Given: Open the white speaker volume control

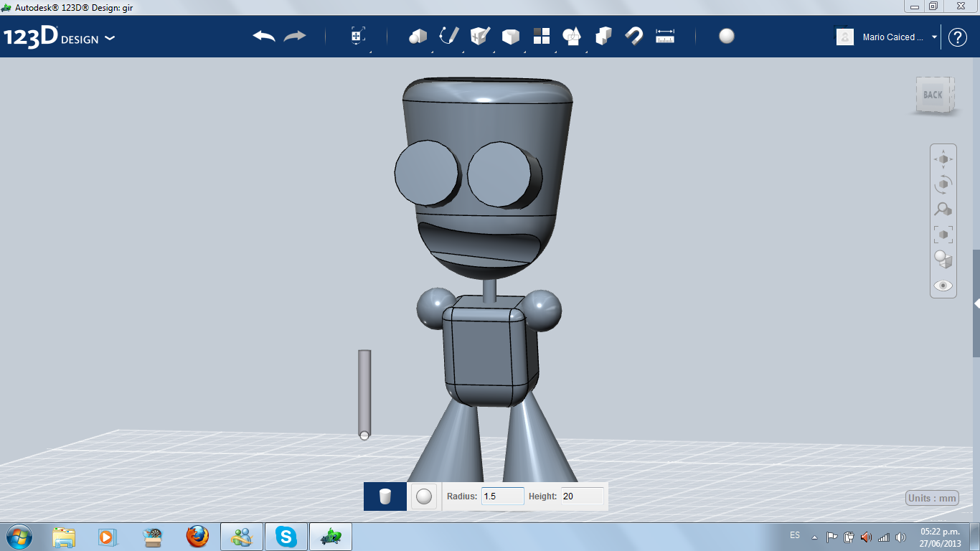Looking at the screenshot, I should tap(901, 537).
